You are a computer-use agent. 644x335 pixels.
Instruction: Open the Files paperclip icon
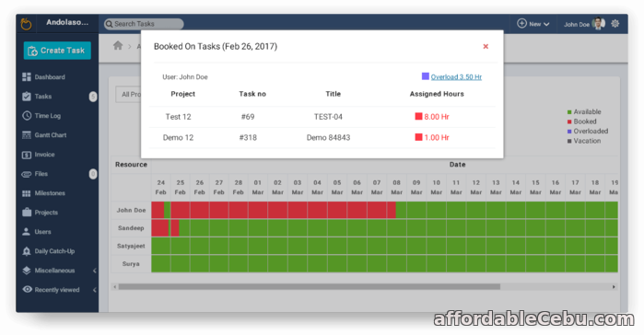pyautogui.click(x=27, y=174)
